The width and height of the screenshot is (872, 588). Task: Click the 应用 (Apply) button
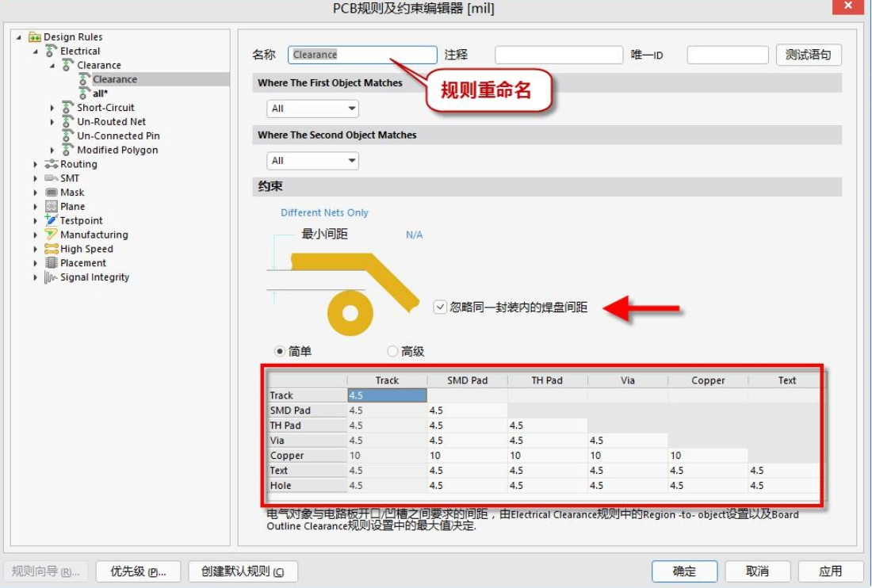pos(830,571)
